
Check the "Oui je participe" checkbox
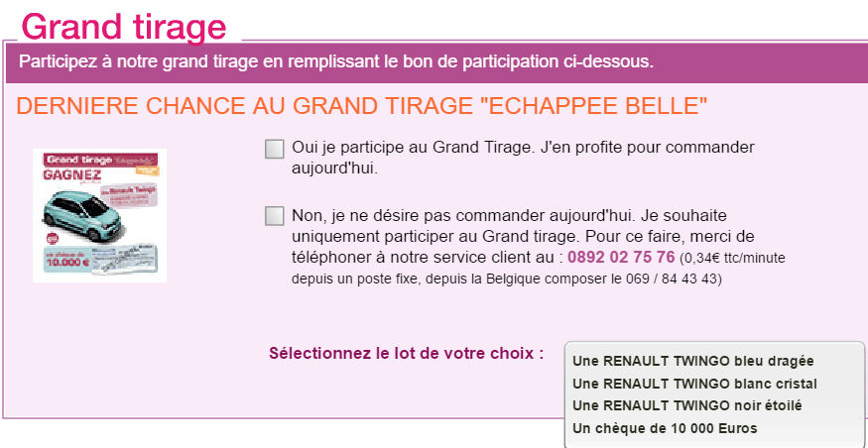[275, 149]
